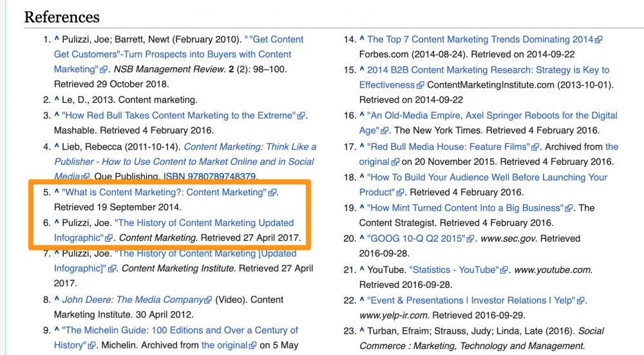Click external link icon after "Content Marketing Trends Dominating 2014"
644x355 pixels.
[x=599, y=40]
